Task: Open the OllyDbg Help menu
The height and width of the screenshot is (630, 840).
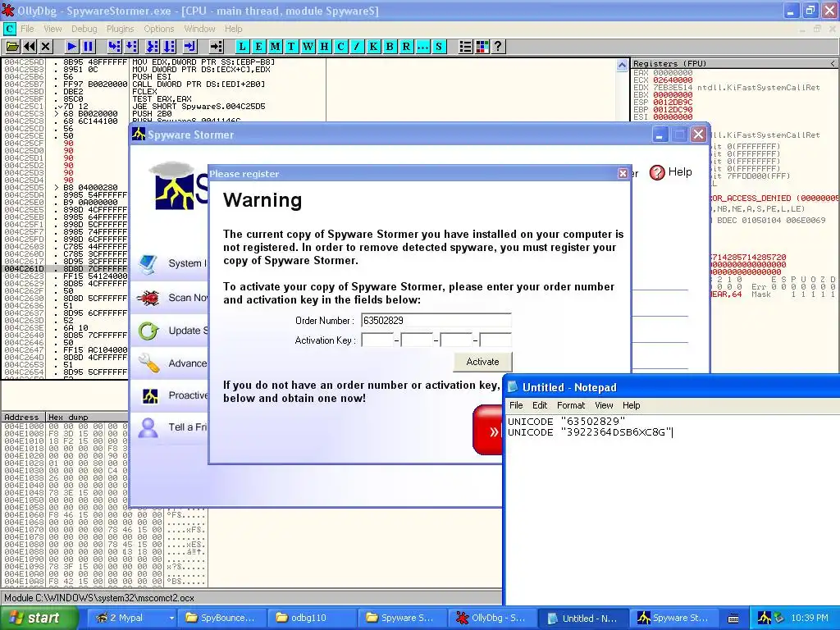Action: (233, 29)
